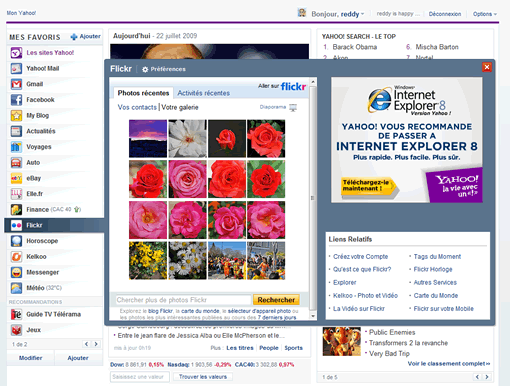The image size is (510, 386).
Task: Open the Finance chart icon
Action: (16, 209)
